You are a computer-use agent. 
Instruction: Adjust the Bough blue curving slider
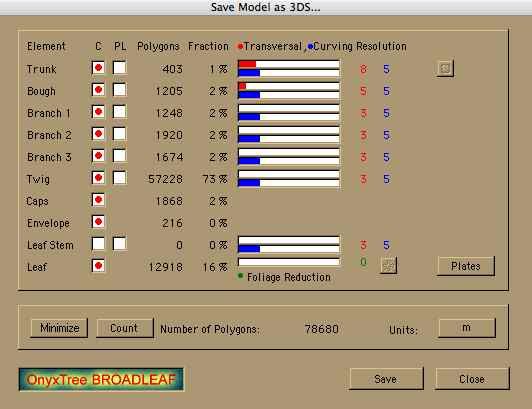point(289,95)
